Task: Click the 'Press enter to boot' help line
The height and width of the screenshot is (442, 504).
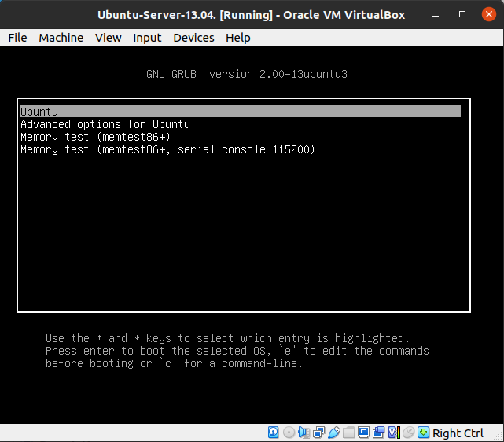Action: [237, 351]
